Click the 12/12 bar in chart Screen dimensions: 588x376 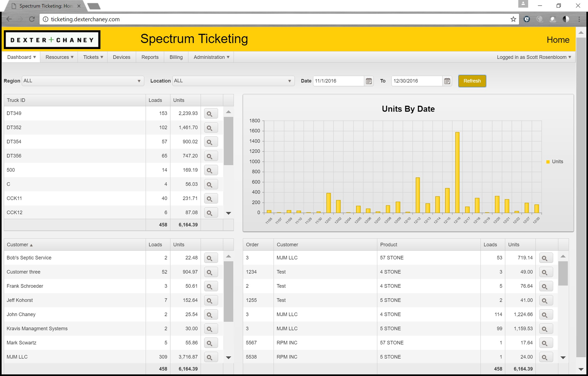pos(417,195)
